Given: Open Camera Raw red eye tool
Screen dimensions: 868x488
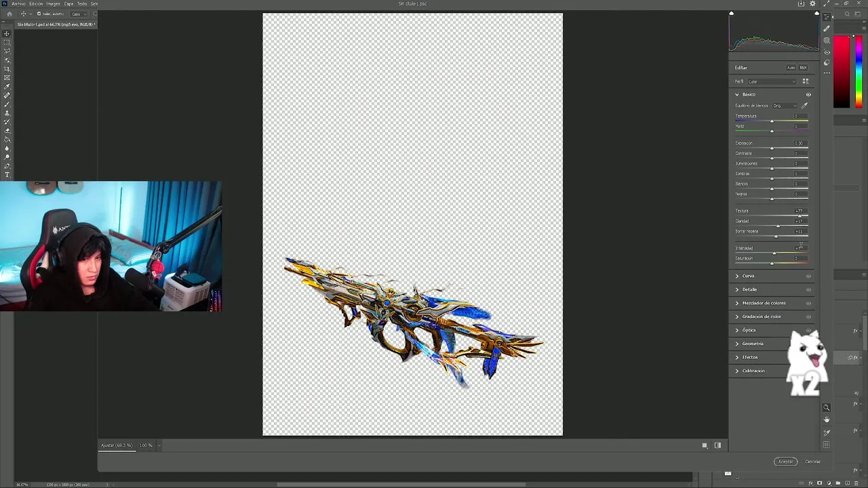Looking at the screenshot, I should point(827,52).
